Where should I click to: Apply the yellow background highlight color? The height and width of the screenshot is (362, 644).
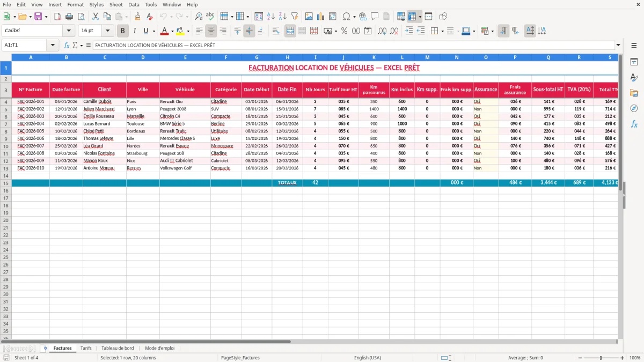pos(180,31)
